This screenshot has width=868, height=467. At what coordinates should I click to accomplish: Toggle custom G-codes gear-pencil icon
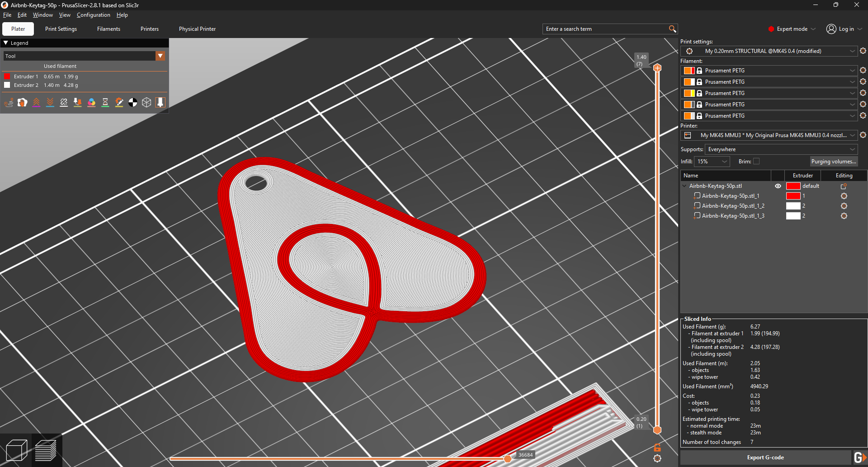coord(119,103)
